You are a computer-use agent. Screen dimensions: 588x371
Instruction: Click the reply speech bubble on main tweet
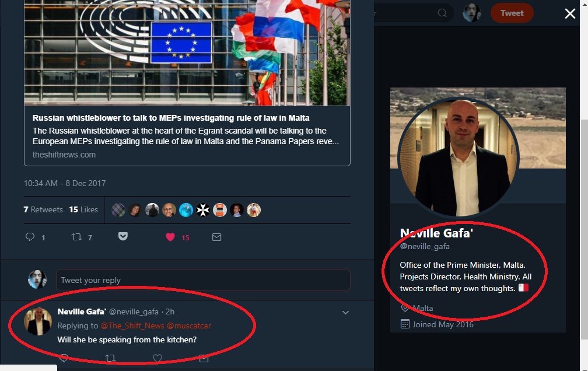(30, 237)
